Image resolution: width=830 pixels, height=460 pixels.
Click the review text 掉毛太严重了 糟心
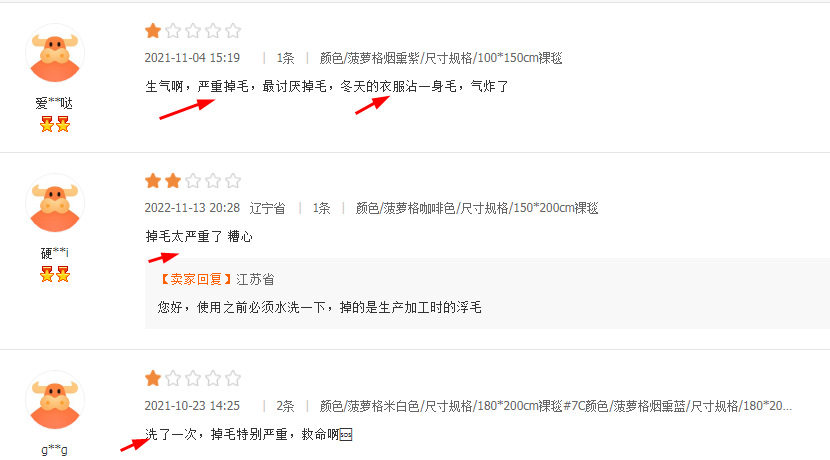pos(199,236)
